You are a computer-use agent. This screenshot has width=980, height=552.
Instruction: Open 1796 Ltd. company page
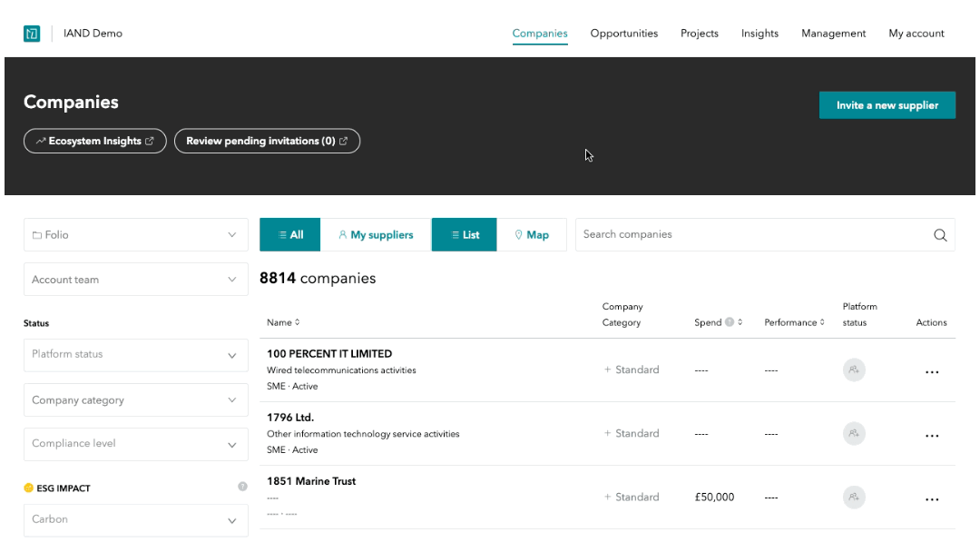(290, 418)
